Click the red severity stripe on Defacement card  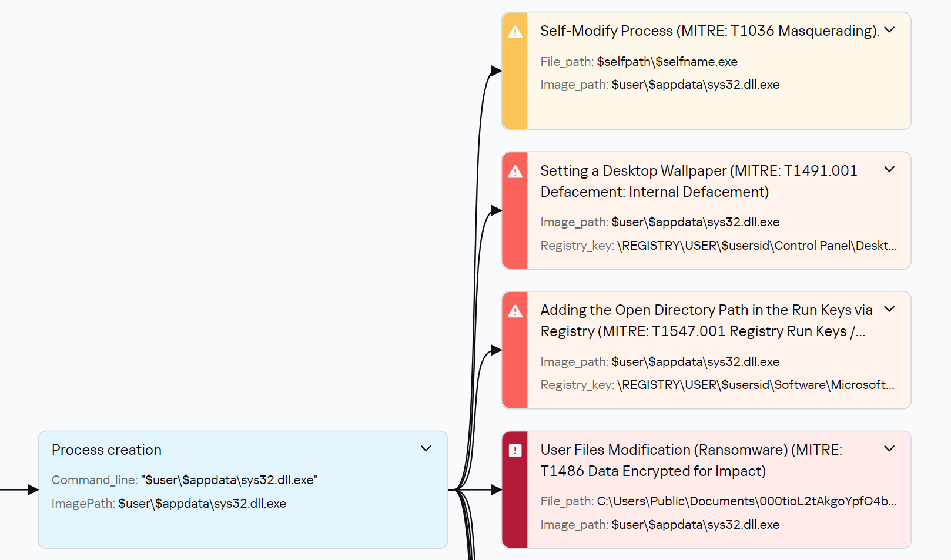[x=515, y=235]
